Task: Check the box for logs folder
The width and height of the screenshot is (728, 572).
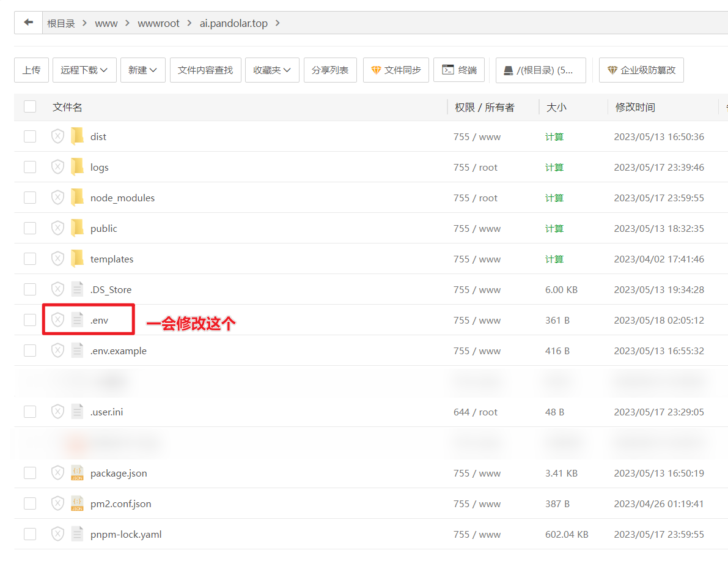Action: [30, 167]
